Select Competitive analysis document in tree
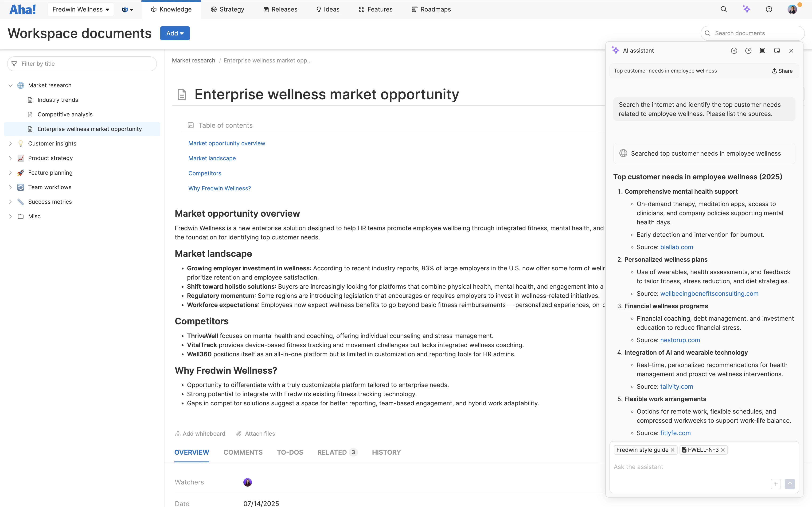Image resolution: width=812 pixels, height=507 pixels. (x=65, y=114)
